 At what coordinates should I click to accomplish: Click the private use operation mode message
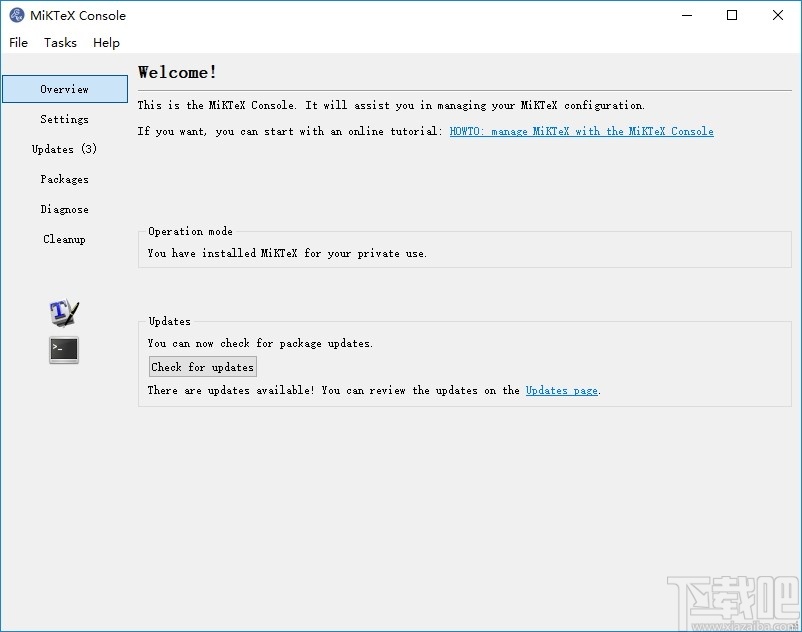point(287,253)
